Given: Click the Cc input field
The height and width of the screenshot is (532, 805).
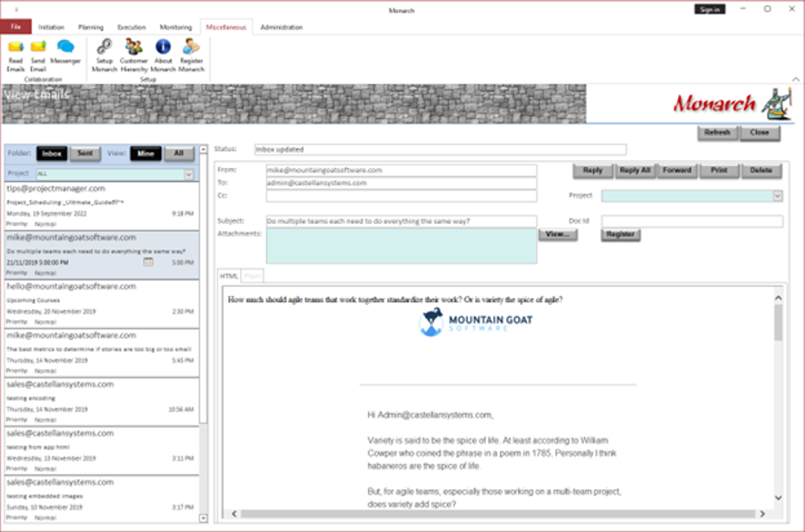Looking at the screenshot, I should (x=402, y=196).
